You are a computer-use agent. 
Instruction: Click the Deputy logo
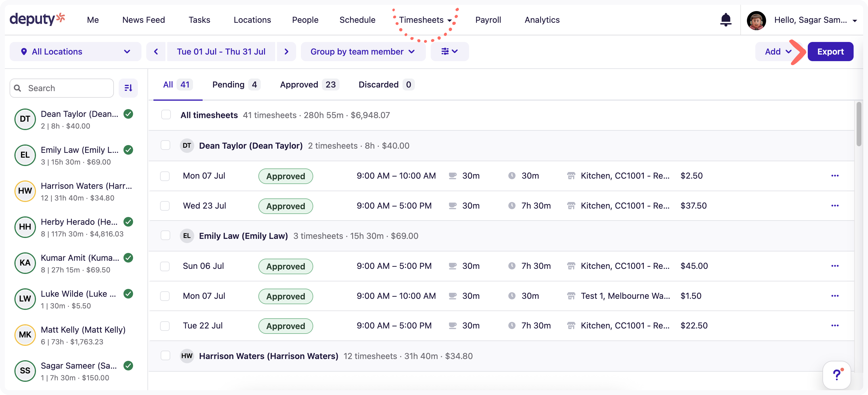pos(37,19)
